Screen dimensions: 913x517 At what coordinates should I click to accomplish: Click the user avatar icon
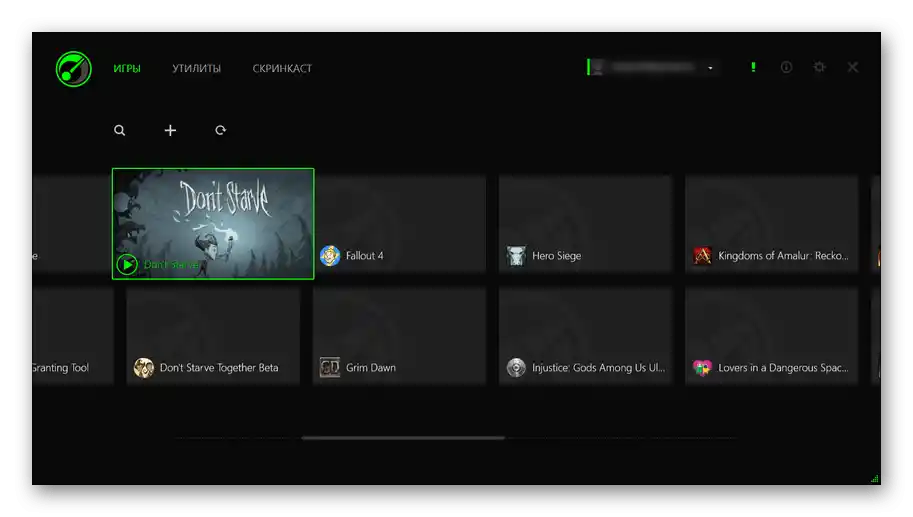pos(598,68)
